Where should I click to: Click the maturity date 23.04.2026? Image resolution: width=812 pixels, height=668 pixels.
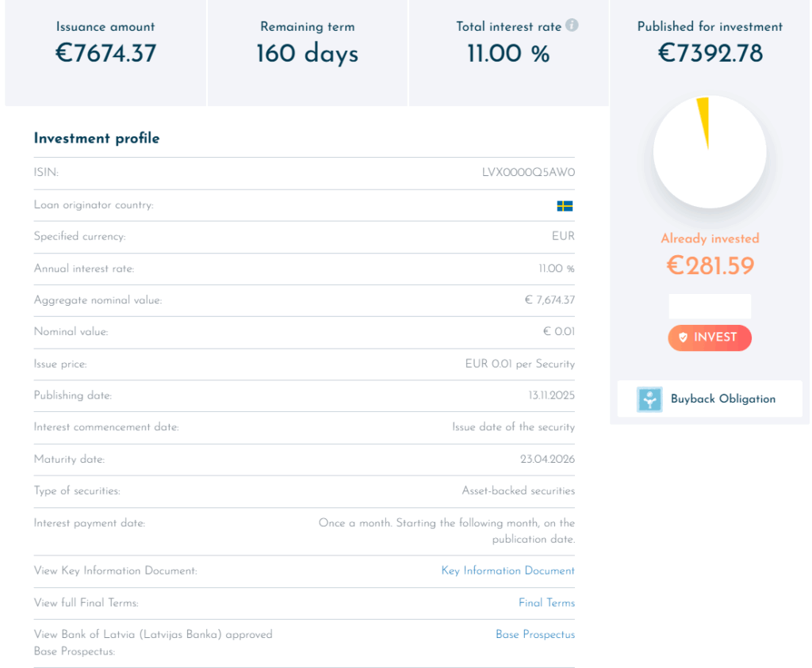[x=547, y=460]
